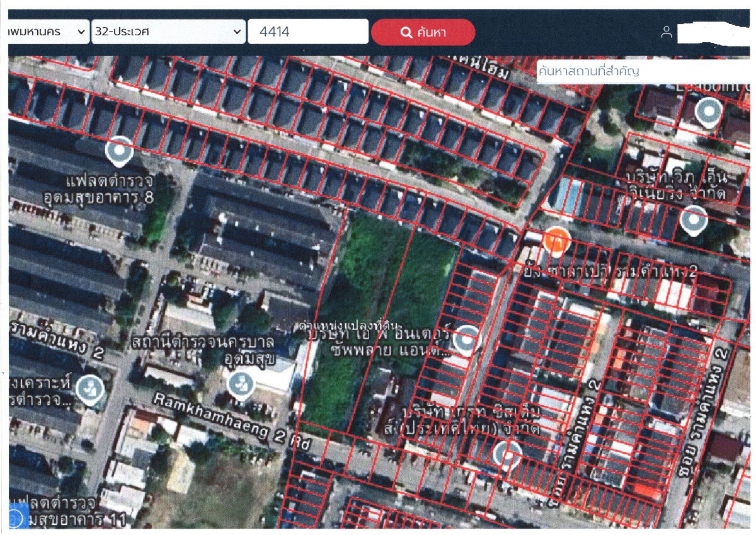Click the ค้นหาสถานที่สำคัญ place search box

(x=643, y=71)
